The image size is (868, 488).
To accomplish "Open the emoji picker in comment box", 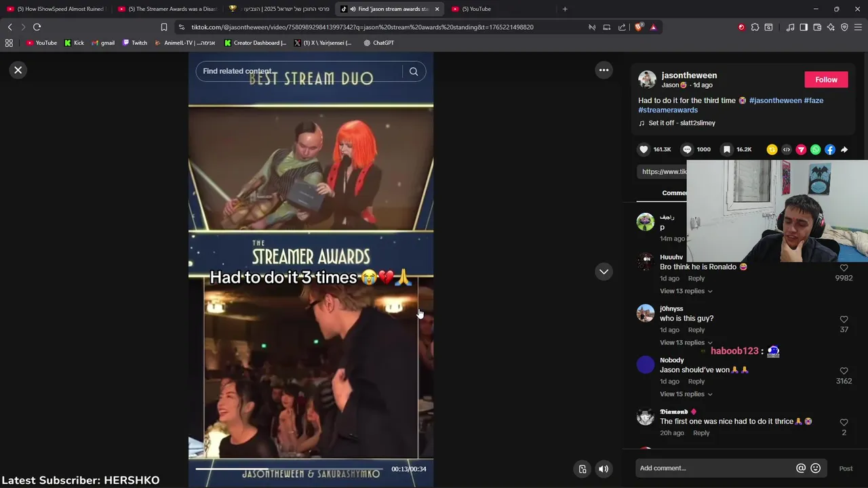I will (x=816, y=468).
